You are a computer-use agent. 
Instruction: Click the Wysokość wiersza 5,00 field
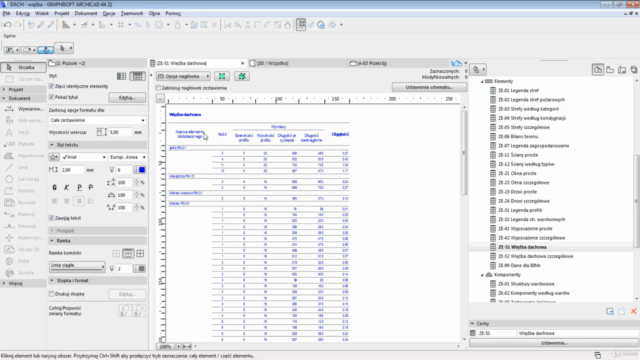coord(120,133)
